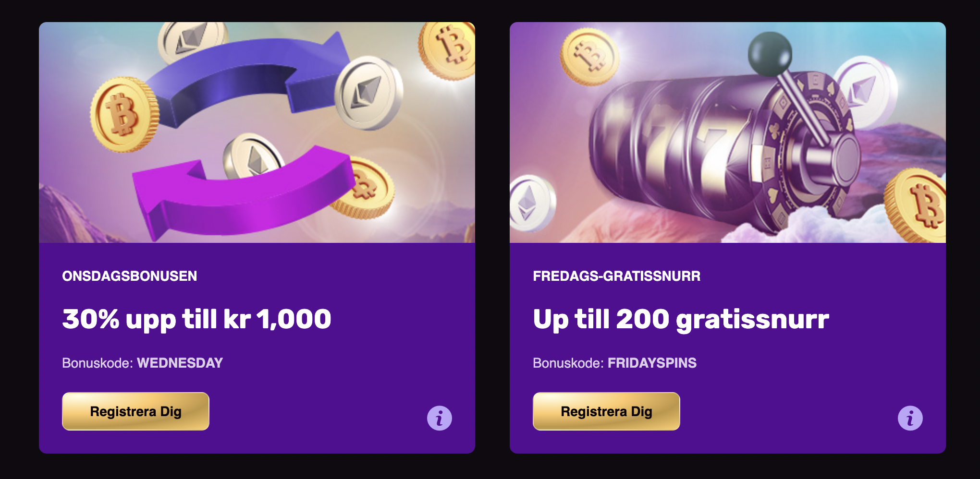The width and height of the screenshot is (980, 479).
Task: Open info for the Onsdagsbonusen offer
Action: click(439, 418)
